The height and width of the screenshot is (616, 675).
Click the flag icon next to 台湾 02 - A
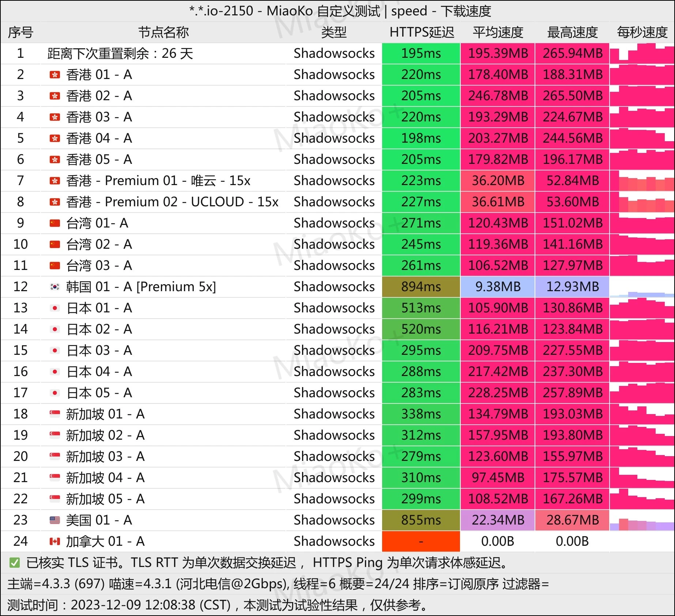[55, 244]
